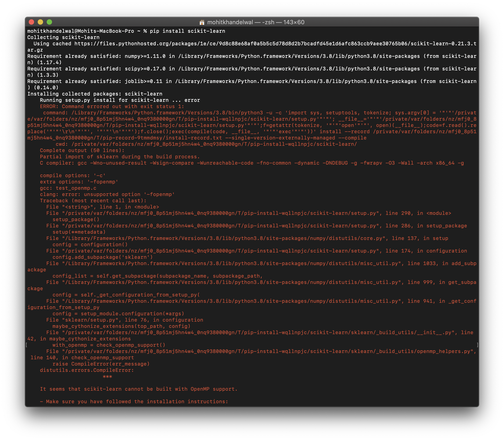Image resolution: width=504 pixels, height=440 pixels.
Task: Click the 'config = configuration()' line
Action: (x=90, y=244)
